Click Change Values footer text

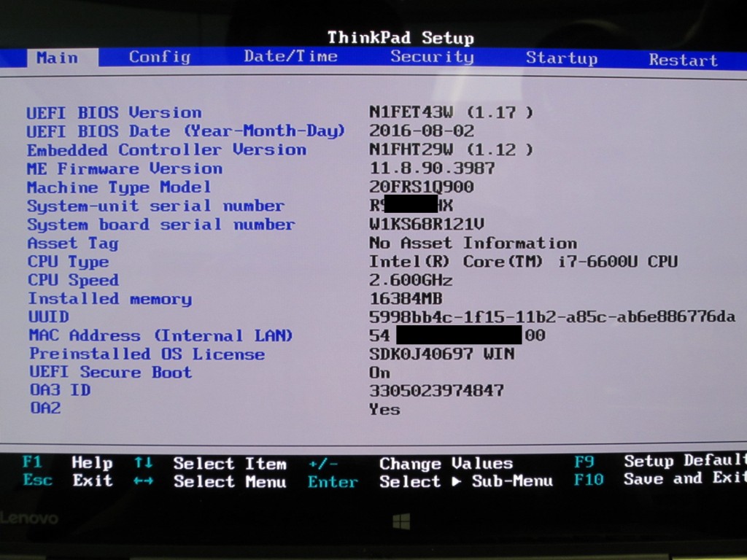[446, 463]
